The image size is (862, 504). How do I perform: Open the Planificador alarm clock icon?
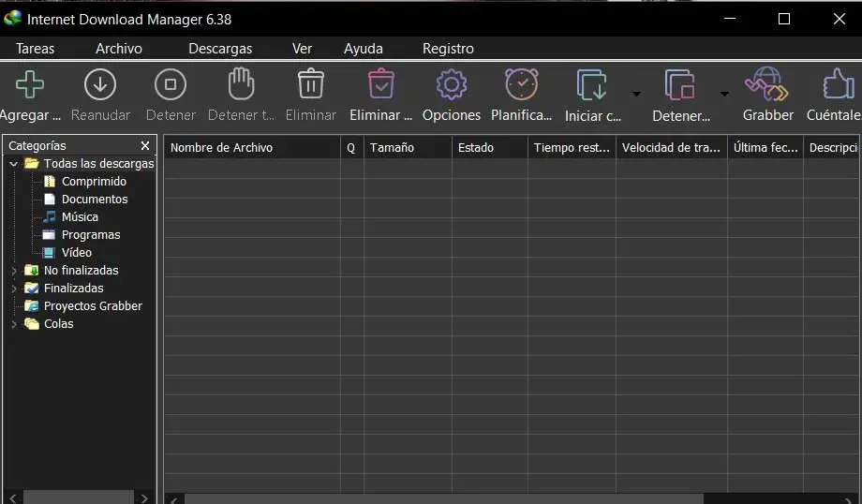(x=522, y=84)
